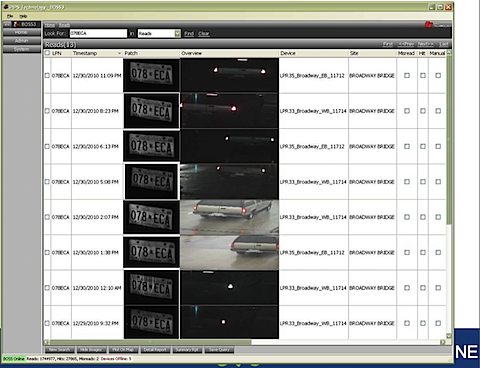Image resolution: width=480 pixels, height=368 pixels.
Task: Go to next page via Next link
Action: pyautogui.click(x=426, y=44)
